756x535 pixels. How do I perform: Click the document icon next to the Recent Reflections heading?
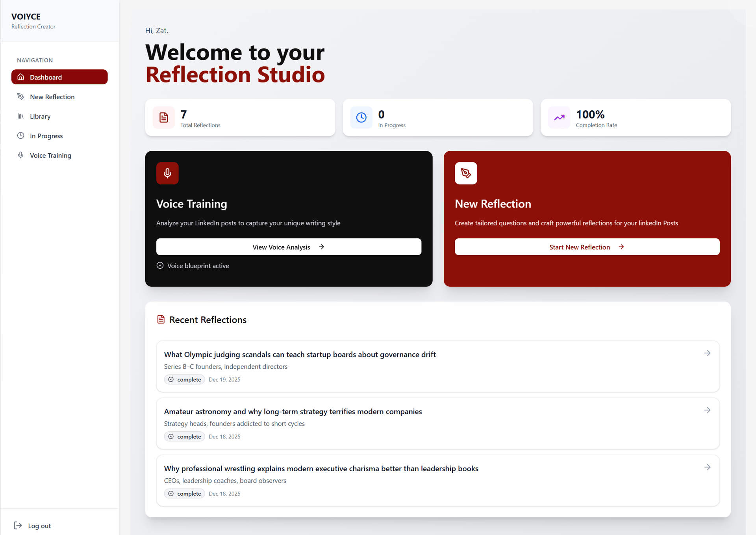coord(161,320)
